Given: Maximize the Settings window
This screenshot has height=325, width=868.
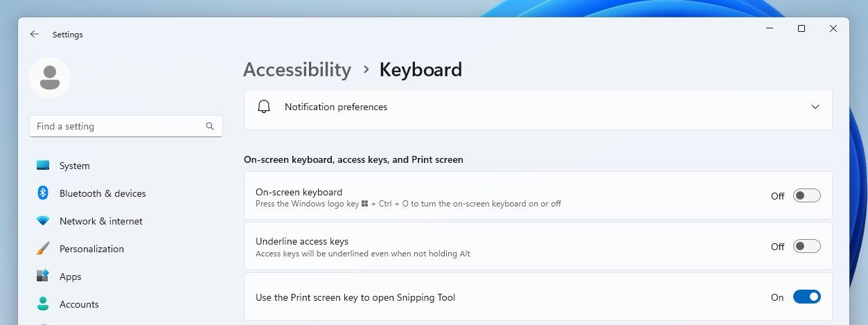Looking at the screenshot, I should (801, 28).
